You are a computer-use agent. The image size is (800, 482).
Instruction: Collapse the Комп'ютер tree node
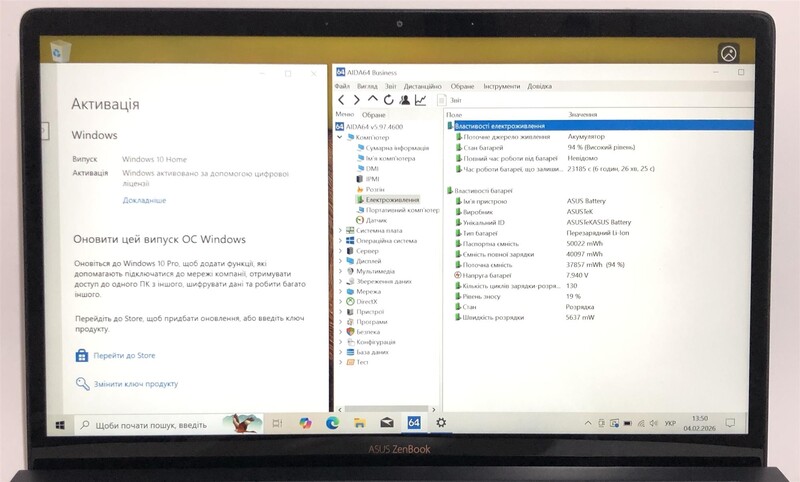tap(340, 137)
